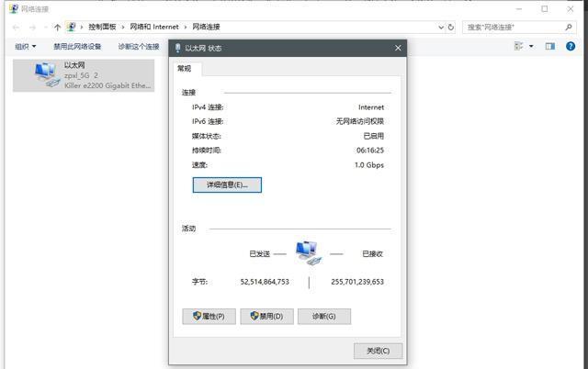Click Killer e2200 Gigabit adapter description

pos(107,85)
